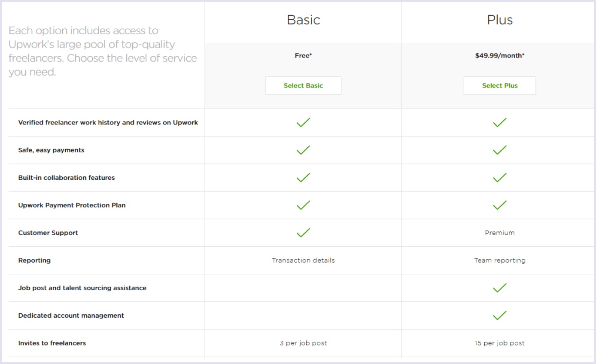Click the 15 per job post value
The width and height of the screenshot is (596, 364).
pyautogui.click(x=500, y=343)
